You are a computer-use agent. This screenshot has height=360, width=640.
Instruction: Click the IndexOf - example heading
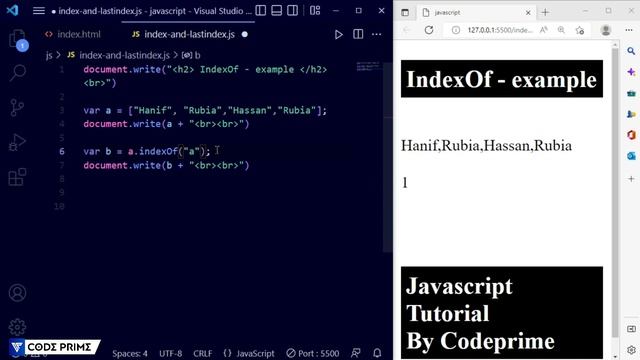[502, 79]
